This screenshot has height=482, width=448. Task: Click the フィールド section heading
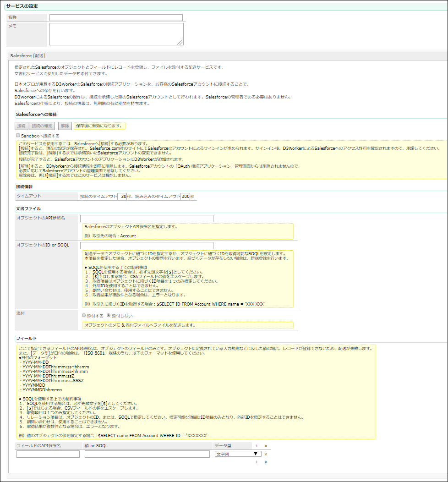[x=26, y=339]
